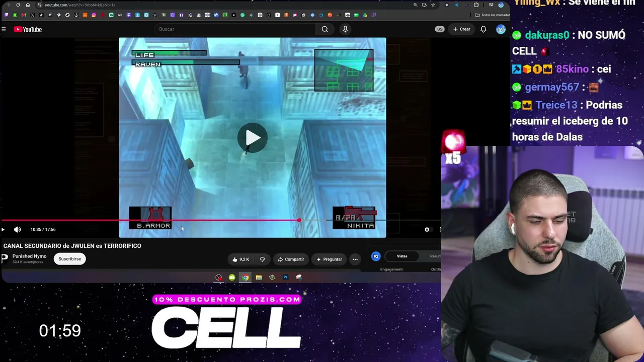Viewport: 644px width, 362px height.
Task: Click the Crear button
Action: [x=461, y=29]
